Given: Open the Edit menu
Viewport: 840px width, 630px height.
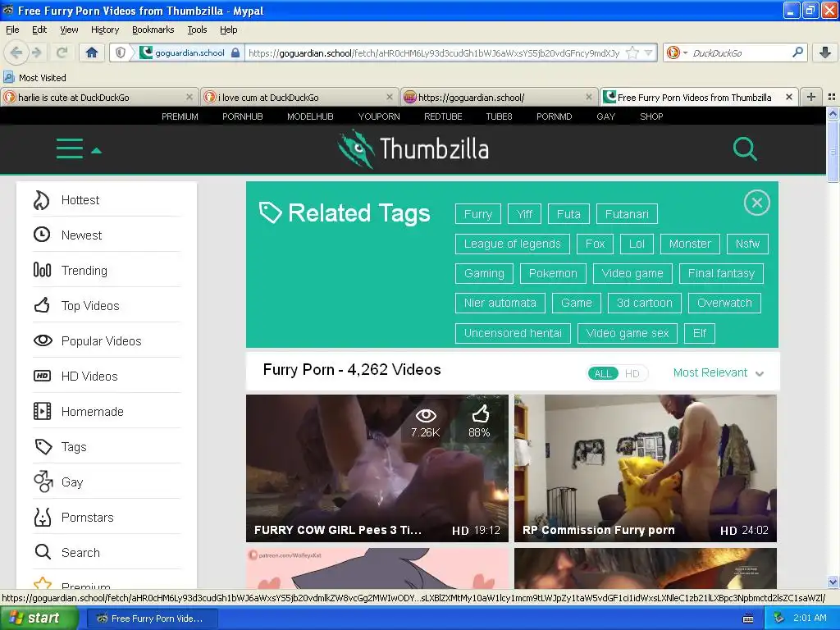Looking at the screenshot, I should pyautogui.click(x=39, y=30).
